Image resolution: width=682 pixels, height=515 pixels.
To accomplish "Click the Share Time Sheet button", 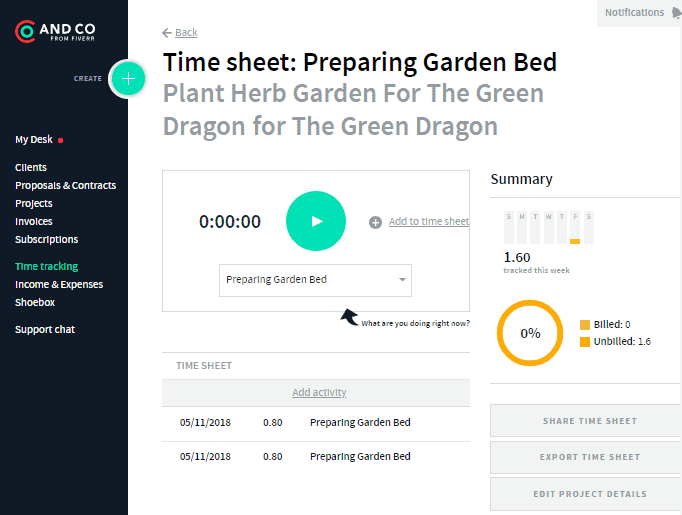I will (589, 421).
